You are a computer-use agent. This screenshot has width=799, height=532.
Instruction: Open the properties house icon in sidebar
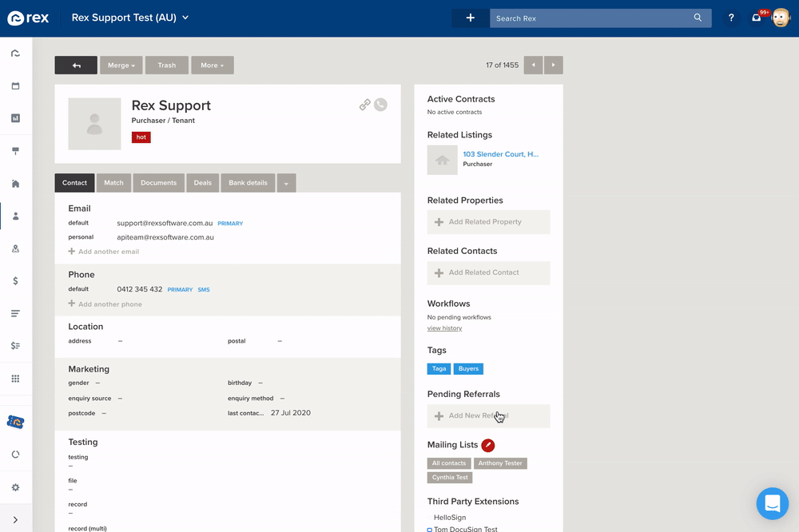click(15, 184)
